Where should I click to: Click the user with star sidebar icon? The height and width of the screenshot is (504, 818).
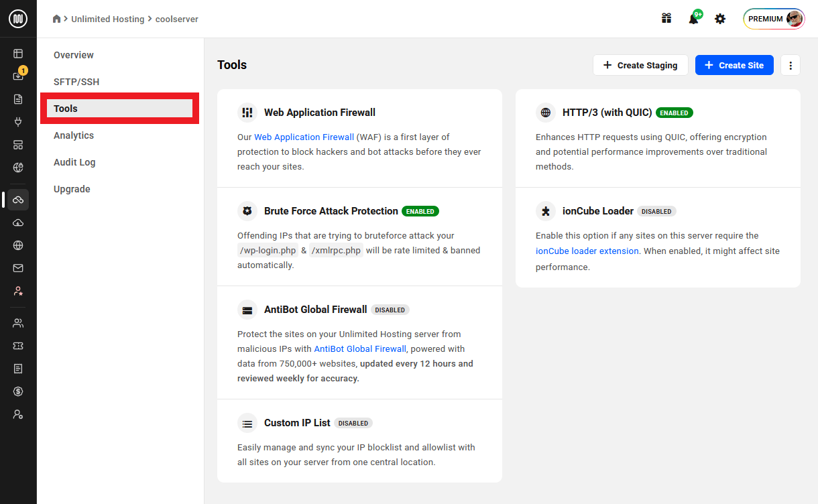(x=18, y=291)
